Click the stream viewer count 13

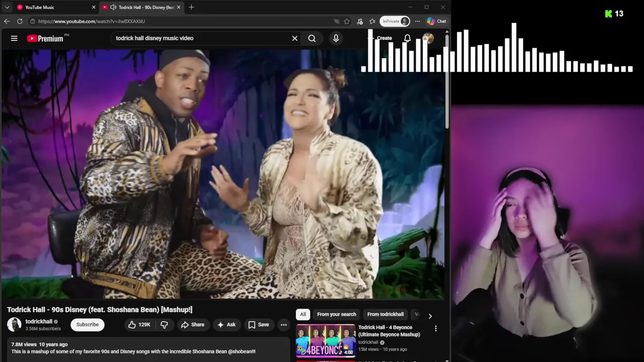tap(619, 14)
